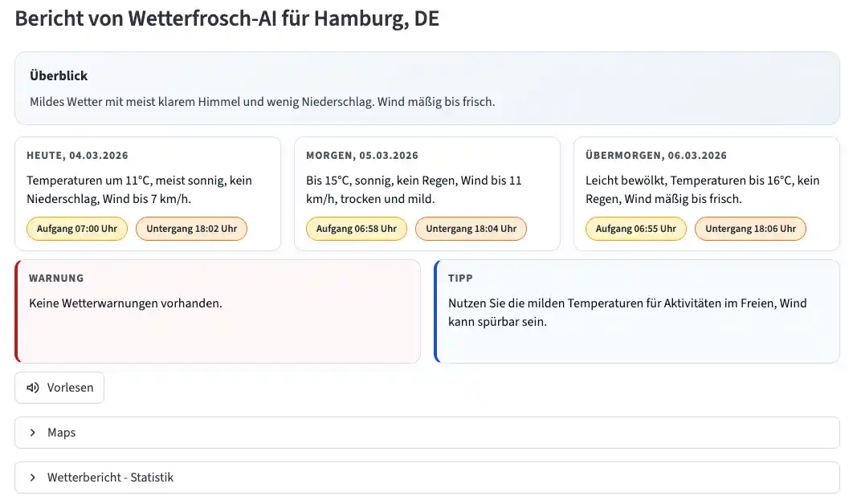Click the Warnung box with no warnings

click(218, 329)
